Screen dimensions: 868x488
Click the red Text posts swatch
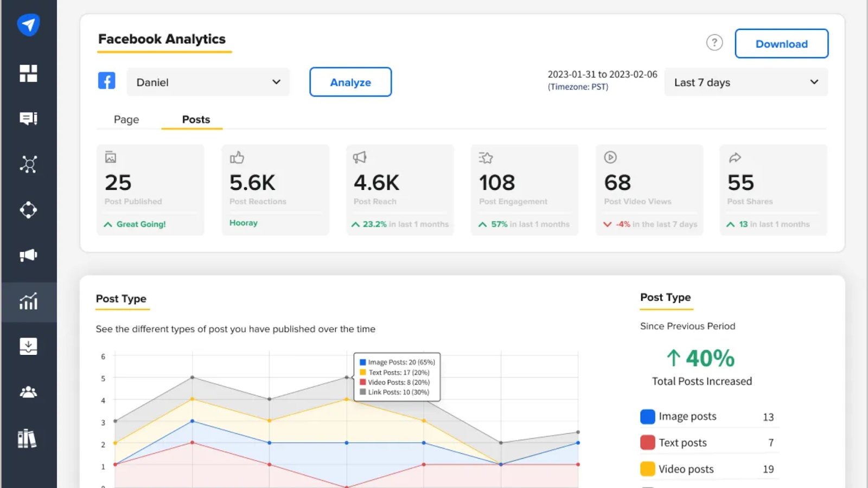click(648, 442)
